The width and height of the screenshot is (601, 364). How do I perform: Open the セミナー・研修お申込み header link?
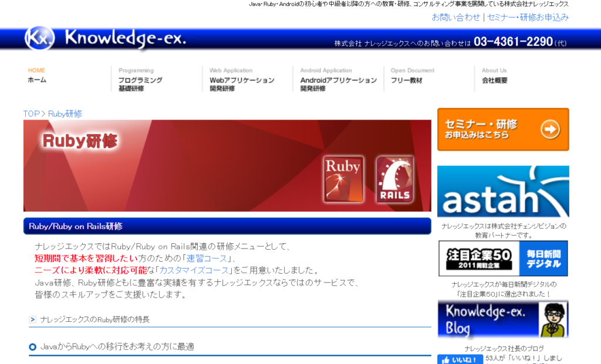[x=528, y=17]
